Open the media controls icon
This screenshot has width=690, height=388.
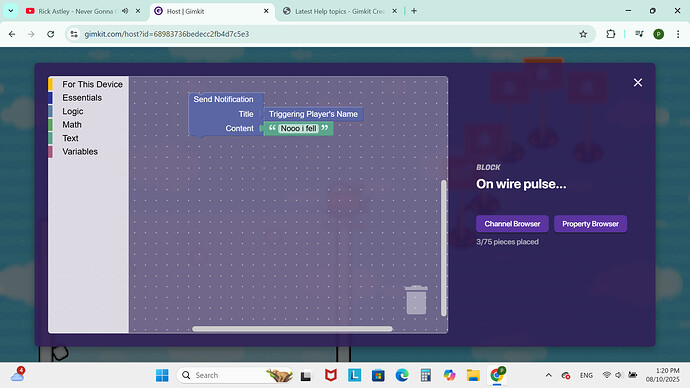click(x=639, y=34)
